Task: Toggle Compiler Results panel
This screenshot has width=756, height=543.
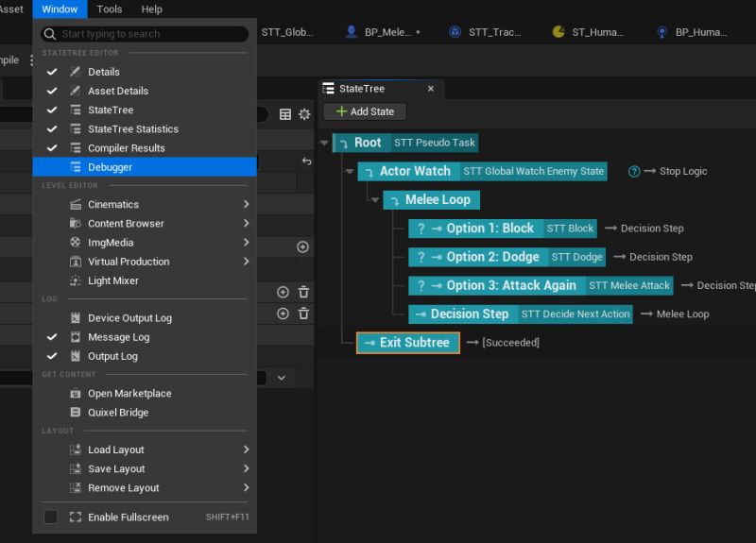Action: click(x=145, y=148)
